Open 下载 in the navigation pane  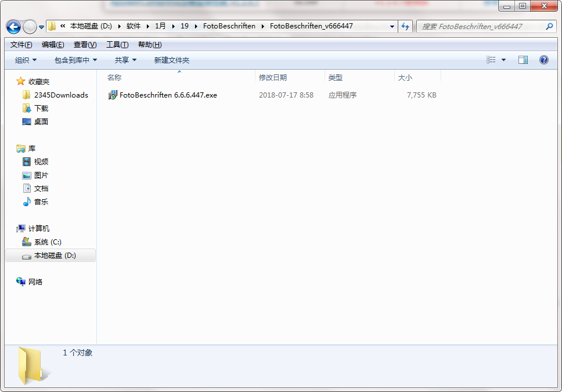point(41,109)
